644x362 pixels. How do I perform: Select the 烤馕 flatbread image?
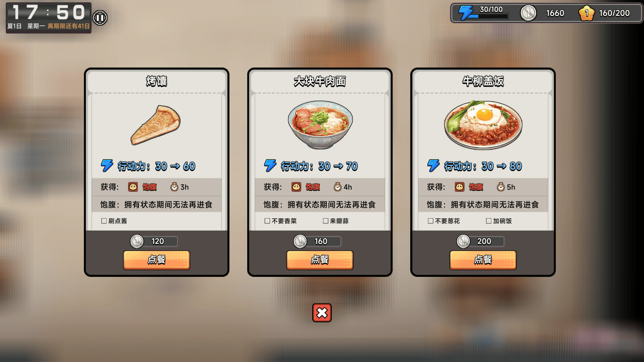click(155, 125)
